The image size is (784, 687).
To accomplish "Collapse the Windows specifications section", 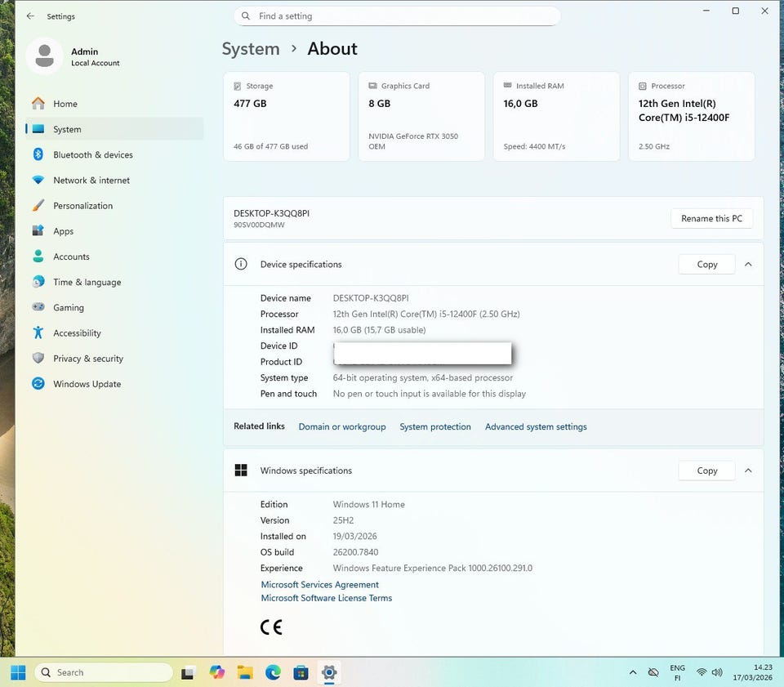I will 748,471.
